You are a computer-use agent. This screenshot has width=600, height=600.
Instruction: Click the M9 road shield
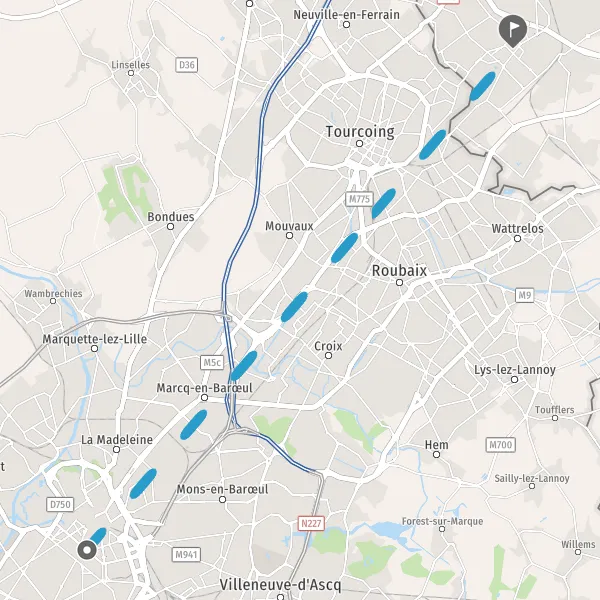(x=525, y=295)
